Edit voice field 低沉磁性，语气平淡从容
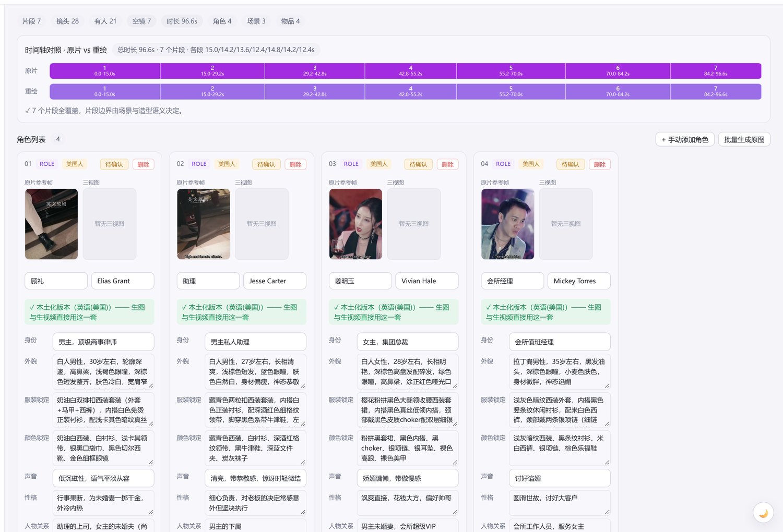Image resolution: width=783 pixels, height=532 pixels. click(103, 478)
